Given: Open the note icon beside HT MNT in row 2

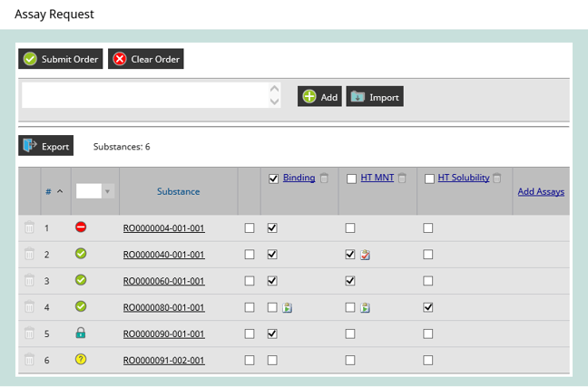Looking at the screenshot, I should pos(365,255).
